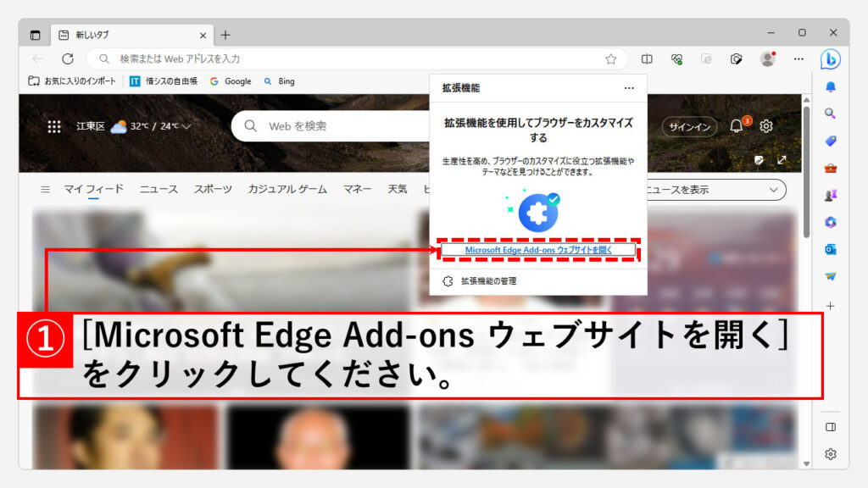Open the Bing bookmark

[x=279, y=81]
